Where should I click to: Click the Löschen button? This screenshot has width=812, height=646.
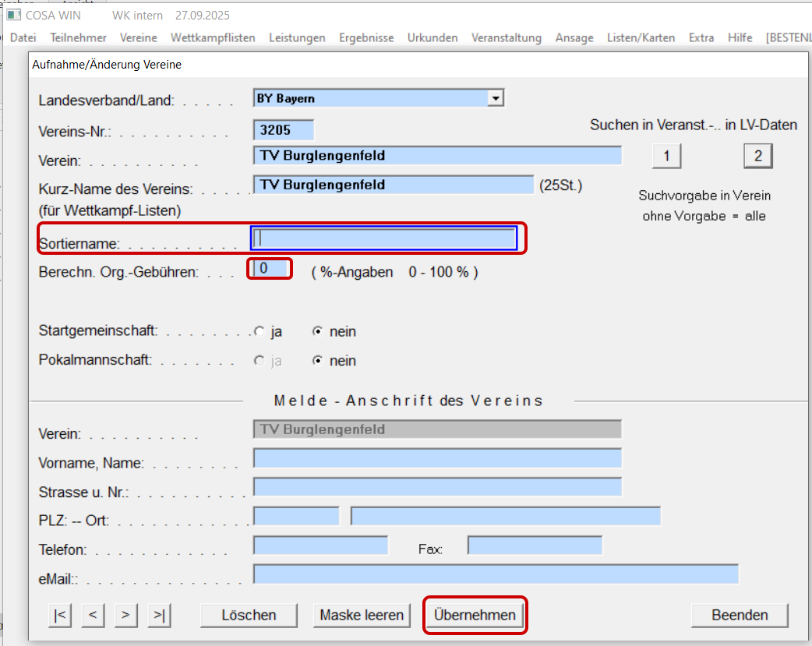pos(249,615)
